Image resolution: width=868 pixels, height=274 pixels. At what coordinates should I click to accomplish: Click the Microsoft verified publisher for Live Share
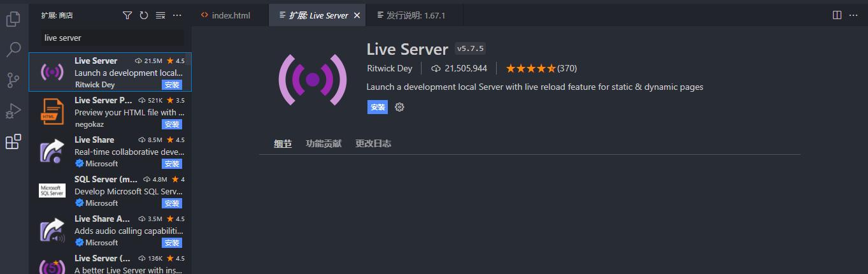97,164
